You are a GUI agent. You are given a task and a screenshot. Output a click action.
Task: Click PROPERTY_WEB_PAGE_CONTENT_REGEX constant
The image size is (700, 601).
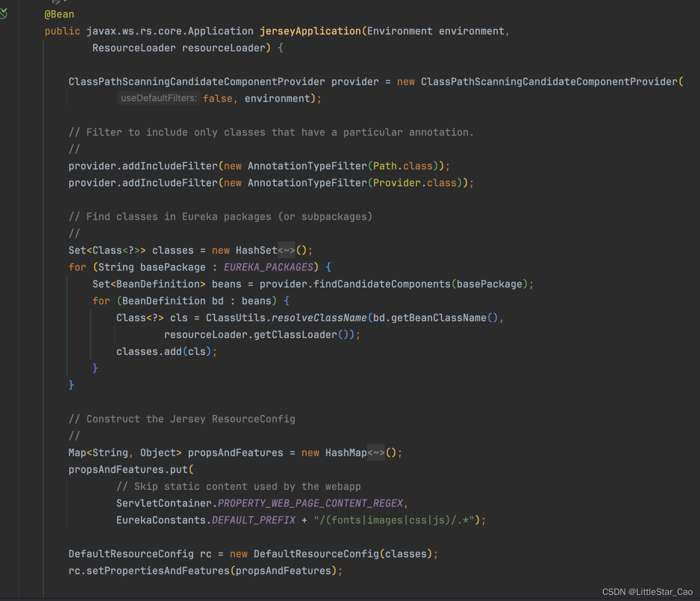310,503
